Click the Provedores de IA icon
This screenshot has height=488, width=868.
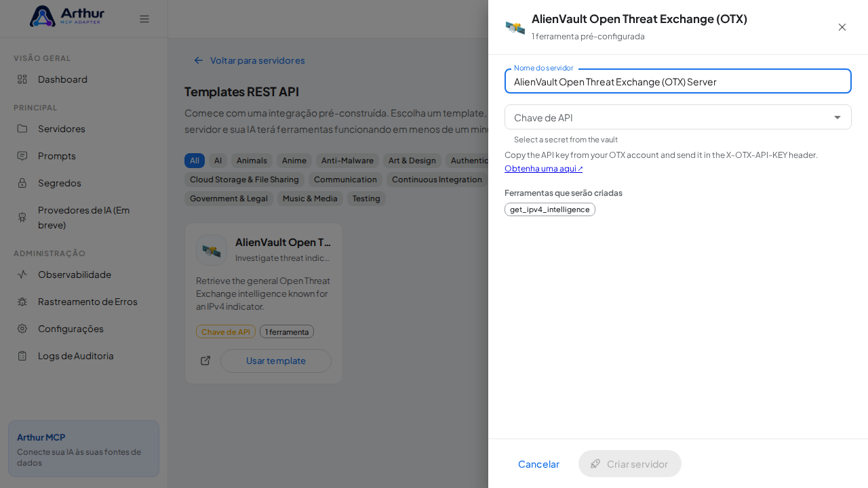[22, 218]
